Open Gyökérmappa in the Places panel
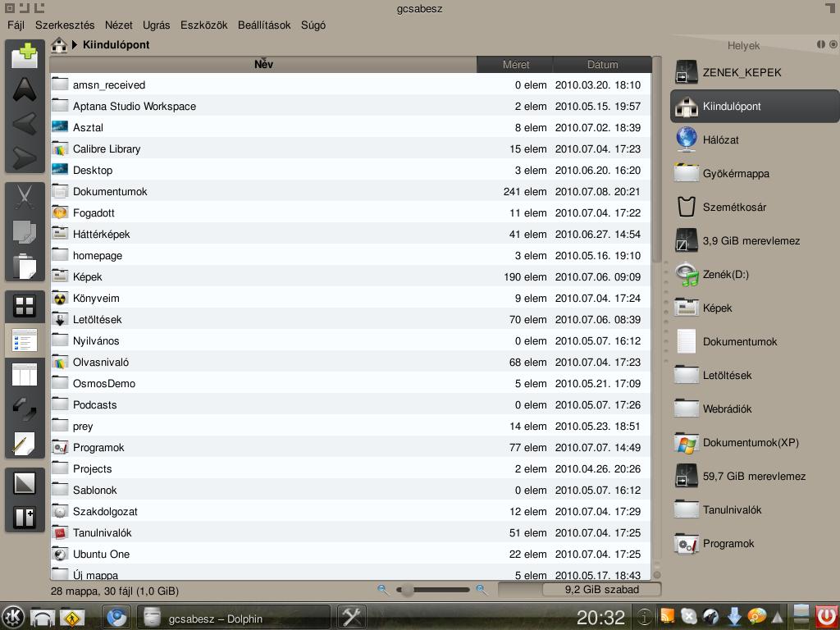The image size is (840, 630). pyautogui.click(x=755, y=174)
